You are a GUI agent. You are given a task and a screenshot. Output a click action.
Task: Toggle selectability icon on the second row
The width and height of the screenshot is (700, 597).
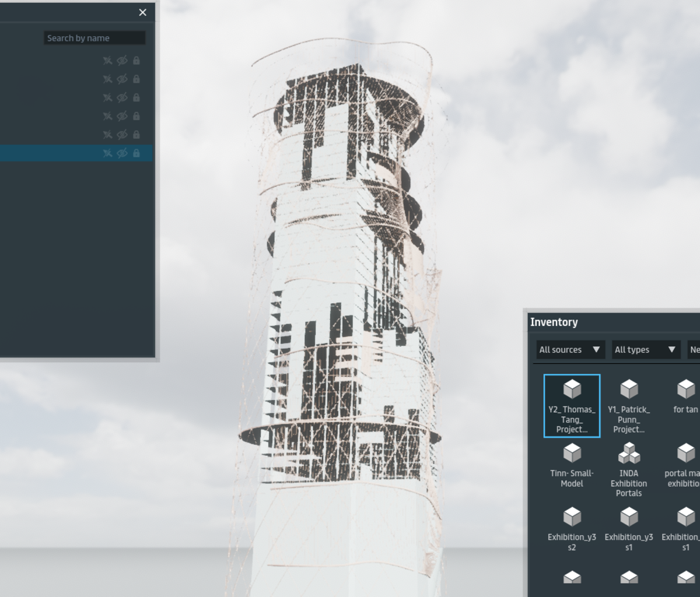click(x=107, y=79)
